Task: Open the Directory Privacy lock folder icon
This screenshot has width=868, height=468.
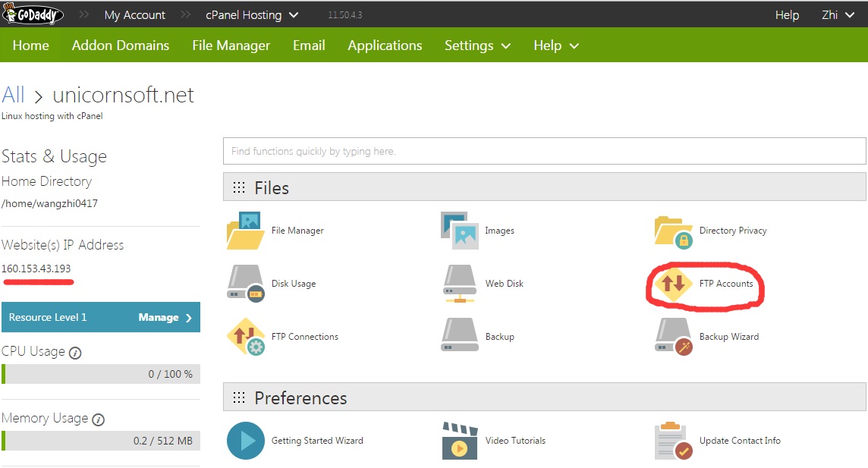Action: [673, 231]
